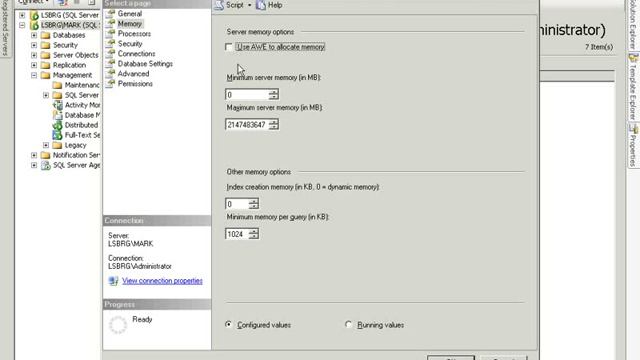Expand the Legacy node

click(46, 145)
